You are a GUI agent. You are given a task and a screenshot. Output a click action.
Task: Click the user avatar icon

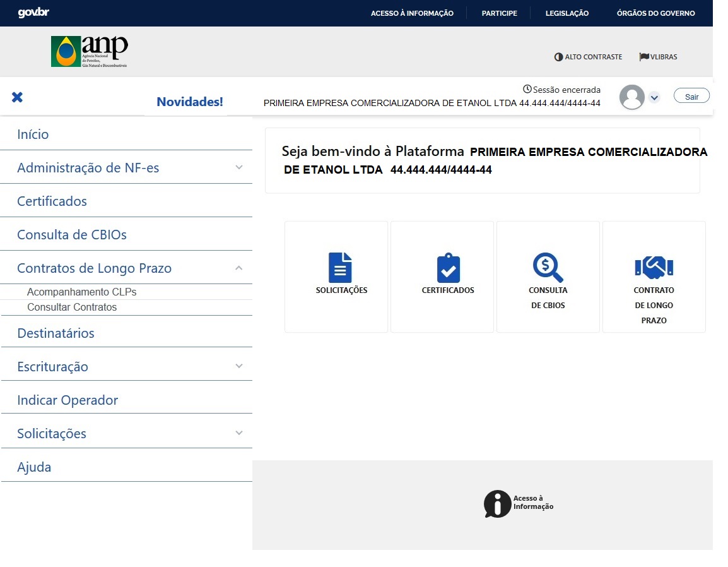[631, 97]
